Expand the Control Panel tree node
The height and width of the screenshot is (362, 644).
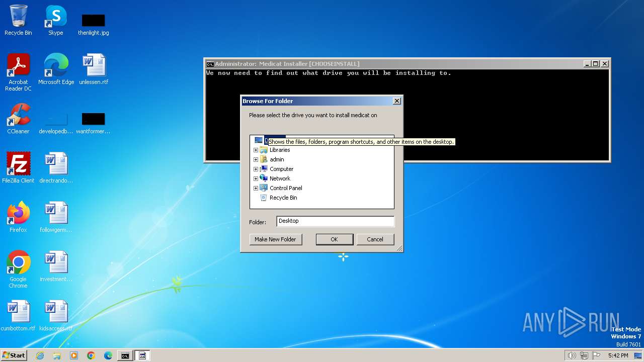click(256, 188)
